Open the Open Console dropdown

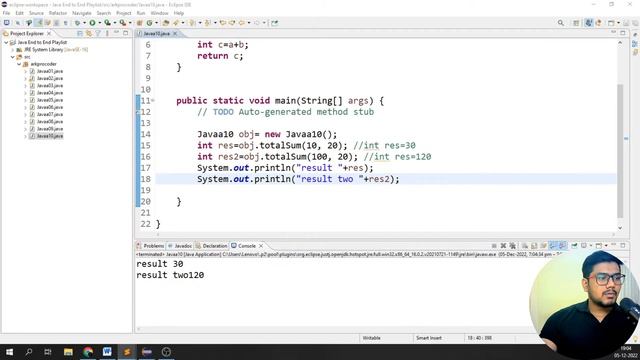[606, 246]
